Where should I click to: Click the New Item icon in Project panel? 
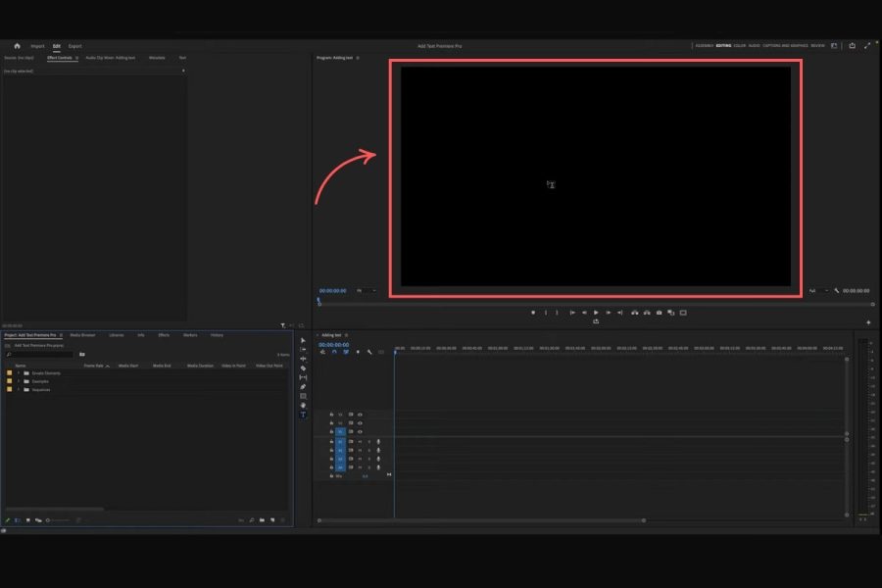(x=272, y=520)
